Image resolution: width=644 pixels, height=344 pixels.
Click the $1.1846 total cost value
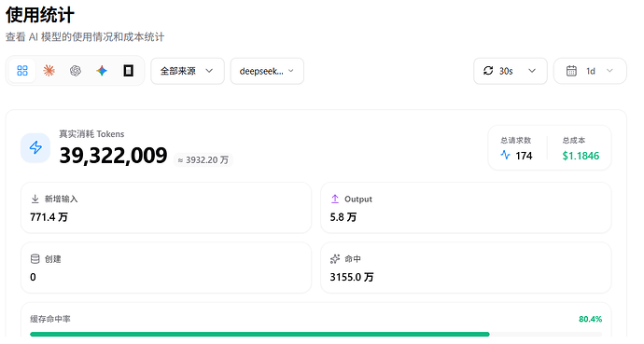coord(581,156)
